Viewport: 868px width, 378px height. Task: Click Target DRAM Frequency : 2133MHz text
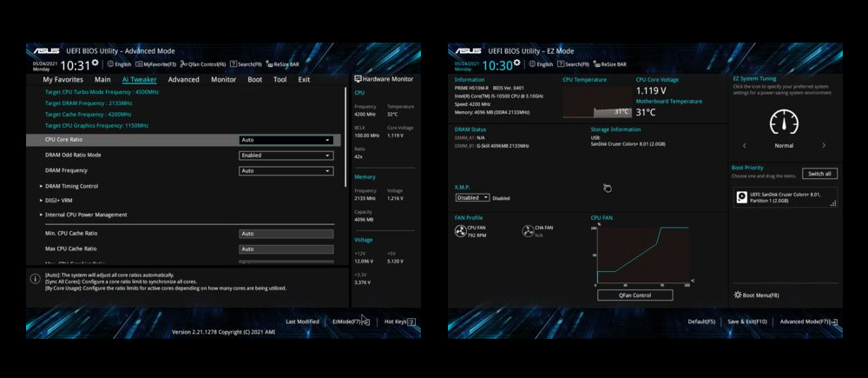[x=89, y=103]
